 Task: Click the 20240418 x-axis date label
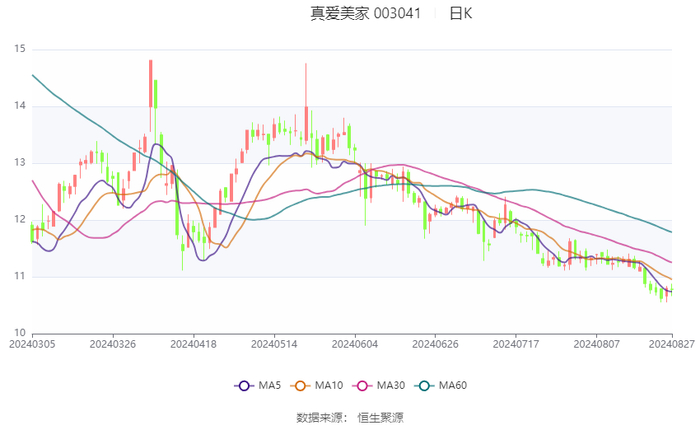click(x=193, y=344)
